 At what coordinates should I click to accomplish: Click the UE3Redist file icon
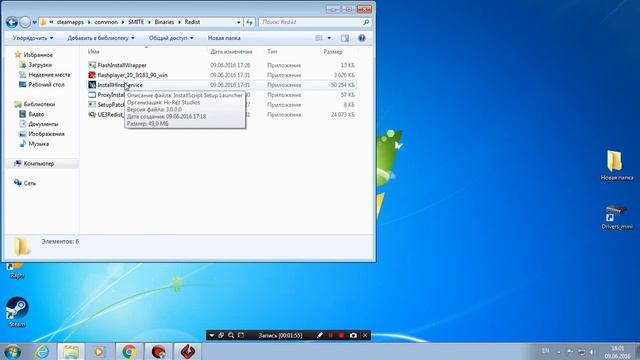tap(92, 115)
